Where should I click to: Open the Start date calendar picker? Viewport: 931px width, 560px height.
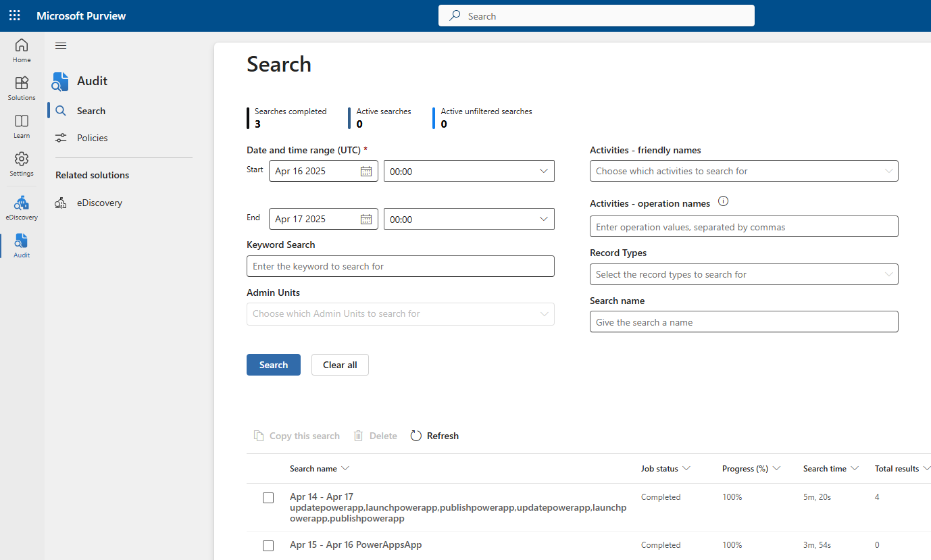pos(366,172)
